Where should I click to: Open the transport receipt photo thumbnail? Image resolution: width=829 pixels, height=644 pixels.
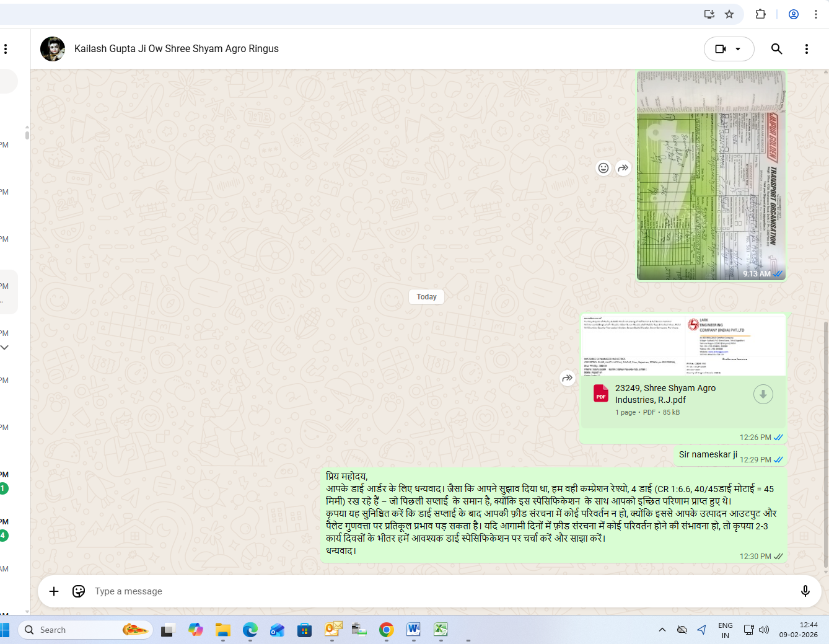[x=711, y=175]
